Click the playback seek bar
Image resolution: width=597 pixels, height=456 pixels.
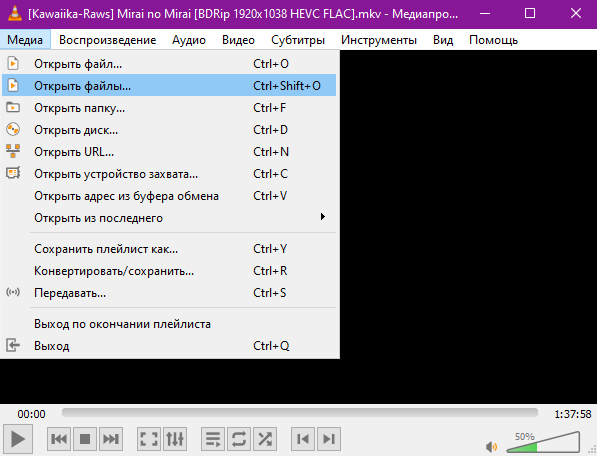coord(300,413)
